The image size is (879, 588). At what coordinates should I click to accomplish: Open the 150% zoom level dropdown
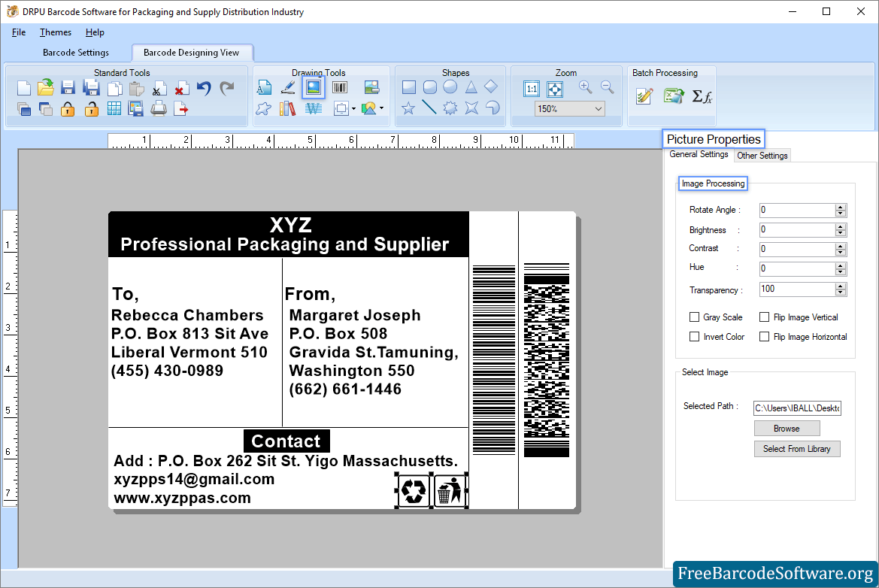click(598, 109)
